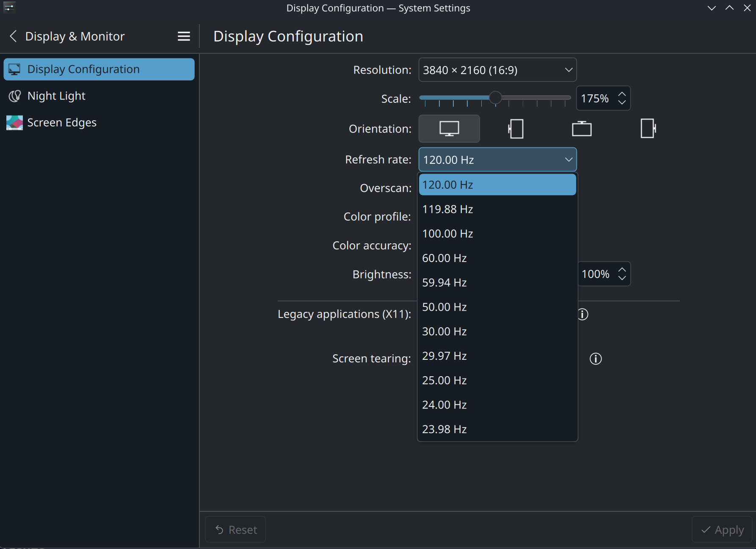
Task: Increase scale using the 175% spinbox up arrow
Action: pyautogui.click(x=622, y=94)
